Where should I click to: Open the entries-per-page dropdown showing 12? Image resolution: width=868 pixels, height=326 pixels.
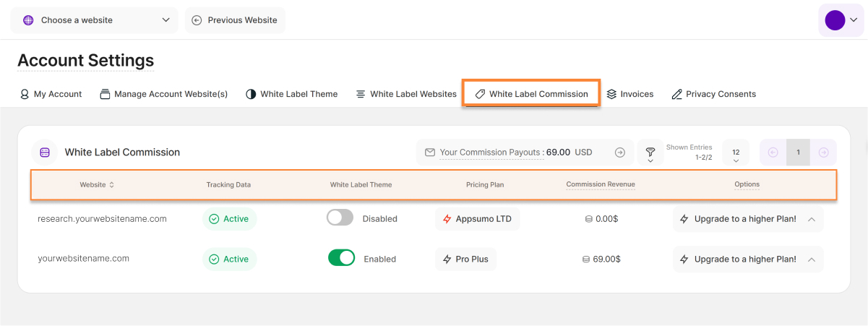736,154
